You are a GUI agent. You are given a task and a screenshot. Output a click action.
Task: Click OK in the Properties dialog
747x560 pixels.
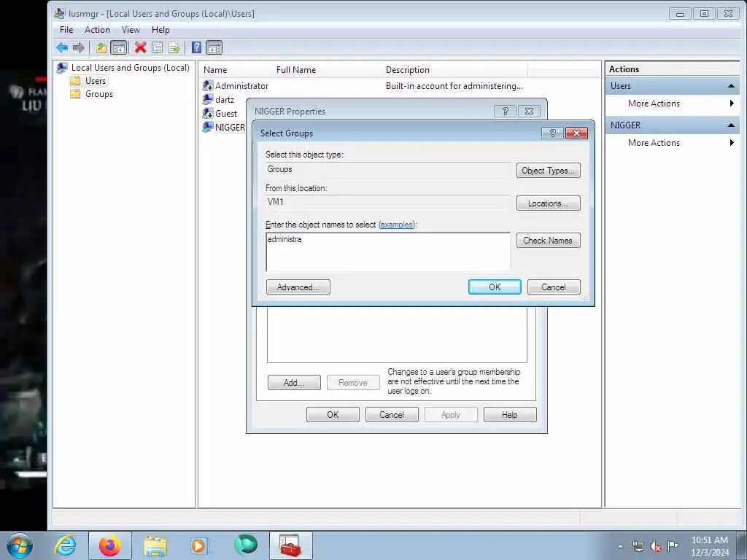coord(333,415)
